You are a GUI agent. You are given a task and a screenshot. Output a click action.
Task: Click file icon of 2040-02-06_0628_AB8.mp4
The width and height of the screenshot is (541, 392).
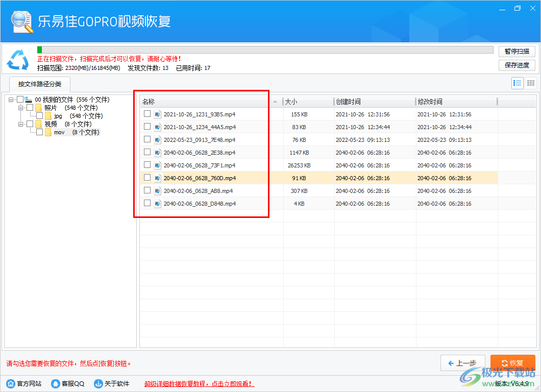coord(157,191)
